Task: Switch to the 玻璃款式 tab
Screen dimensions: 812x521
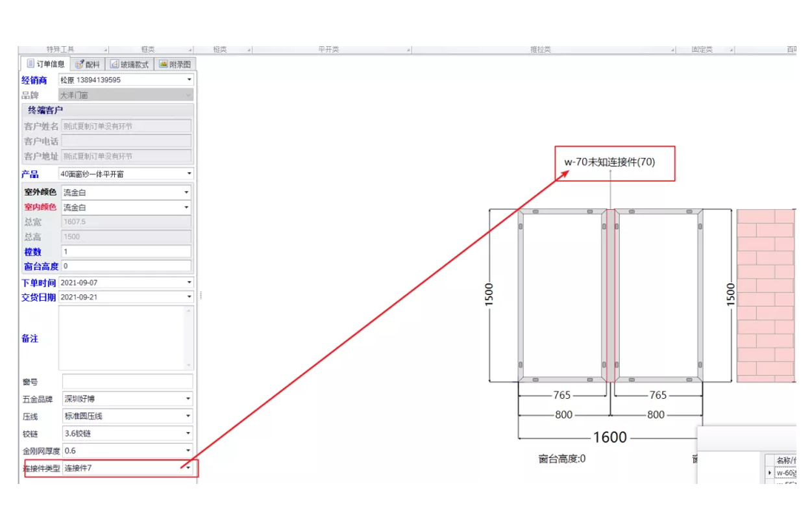Action: click(x=130, y=64)
